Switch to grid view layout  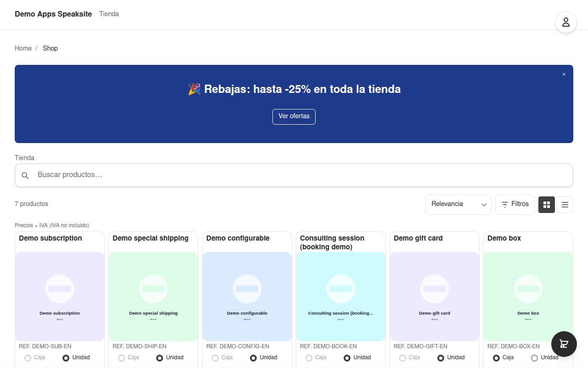(x=547, y=205)
